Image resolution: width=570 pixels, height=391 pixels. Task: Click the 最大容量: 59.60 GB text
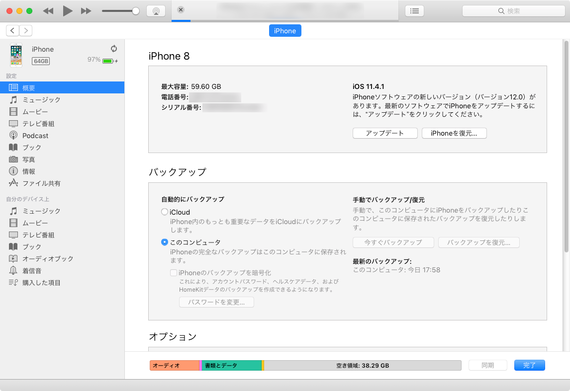pyautogui.click(x=191, y=86)
